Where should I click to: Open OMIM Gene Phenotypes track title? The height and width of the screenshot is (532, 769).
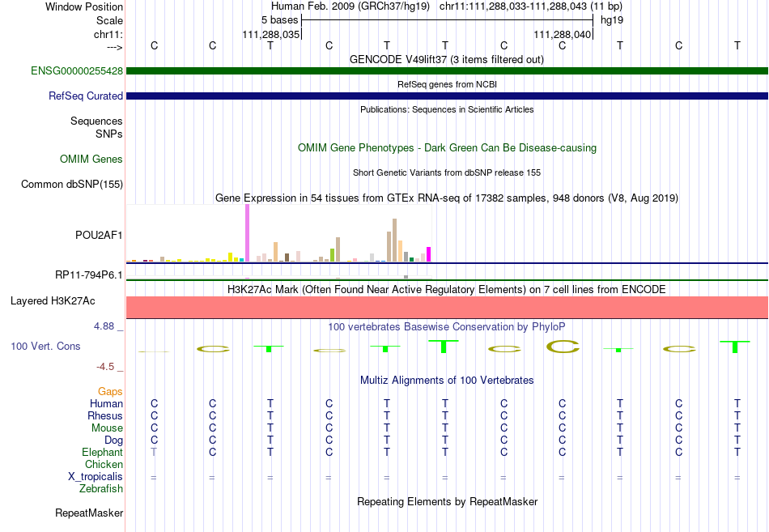(x=447, y=147)
